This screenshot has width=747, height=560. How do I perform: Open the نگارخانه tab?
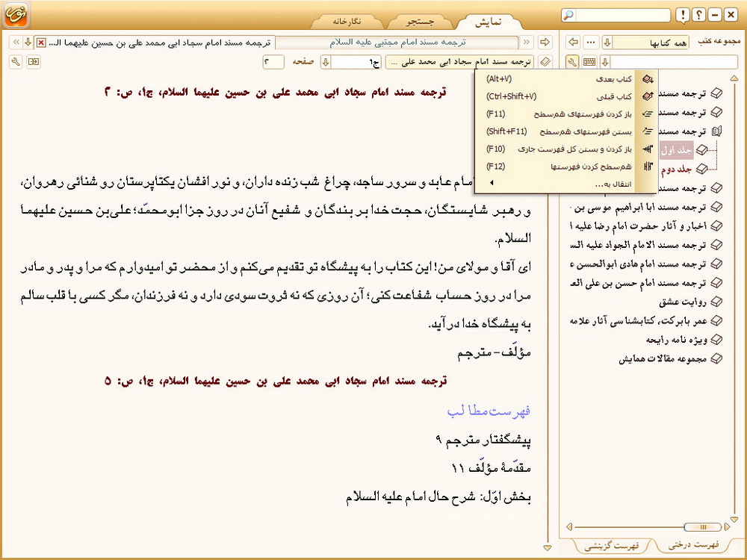pyautogui.click(x=347, y=22)
